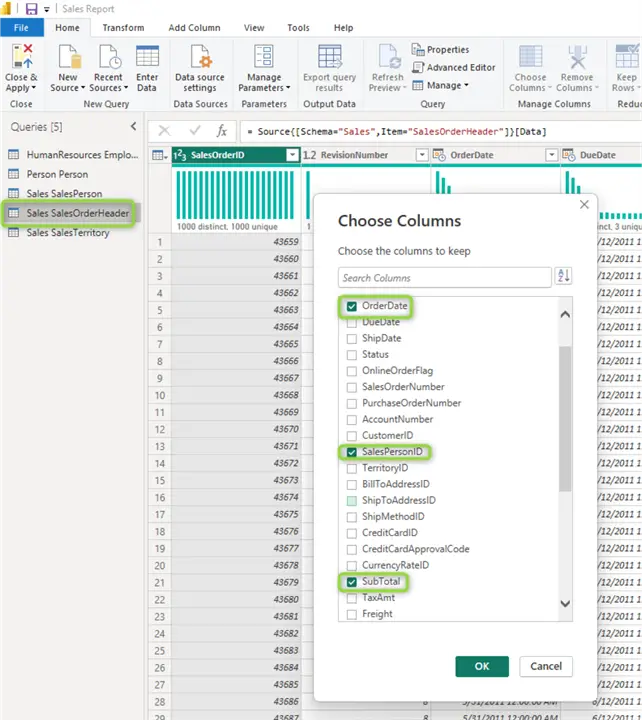Open the RevisionNumber column filter dropdown
The image size is (642, 720).
(422, 155)
